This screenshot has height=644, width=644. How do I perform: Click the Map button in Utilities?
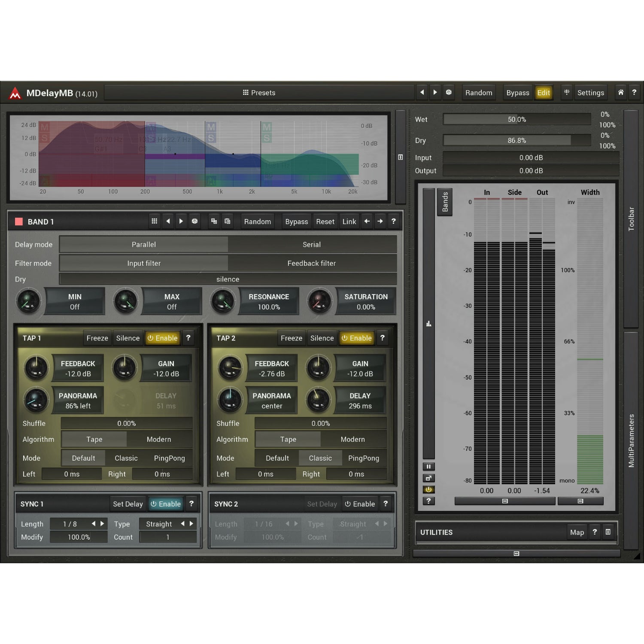(577, 532)
